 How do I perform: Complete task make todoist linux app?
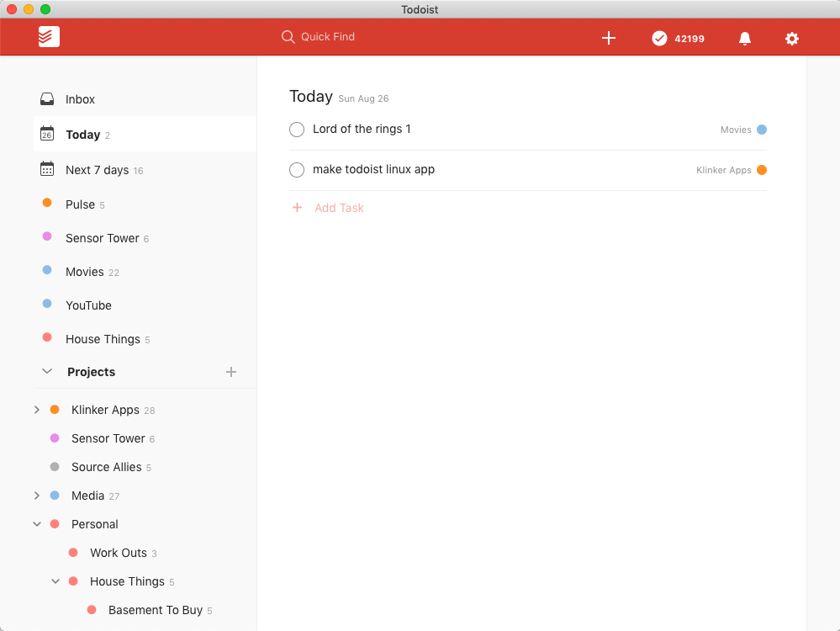point(297,170)
